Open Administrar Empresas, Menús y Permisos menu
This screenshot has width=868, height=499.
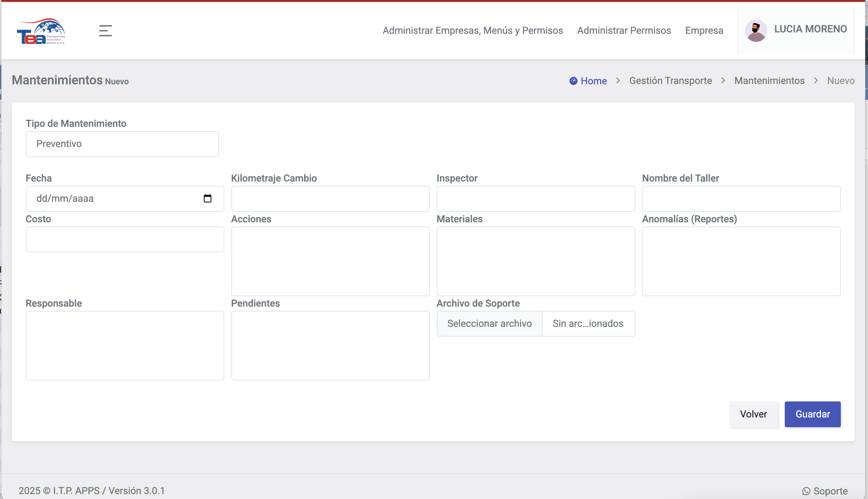coord(473,31)
